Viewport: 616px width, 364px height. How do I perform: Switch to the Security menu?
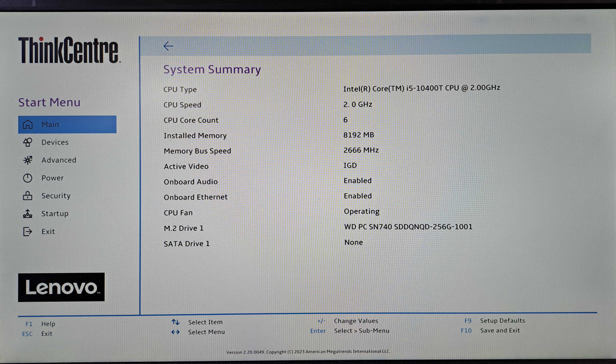click(56, 196)
